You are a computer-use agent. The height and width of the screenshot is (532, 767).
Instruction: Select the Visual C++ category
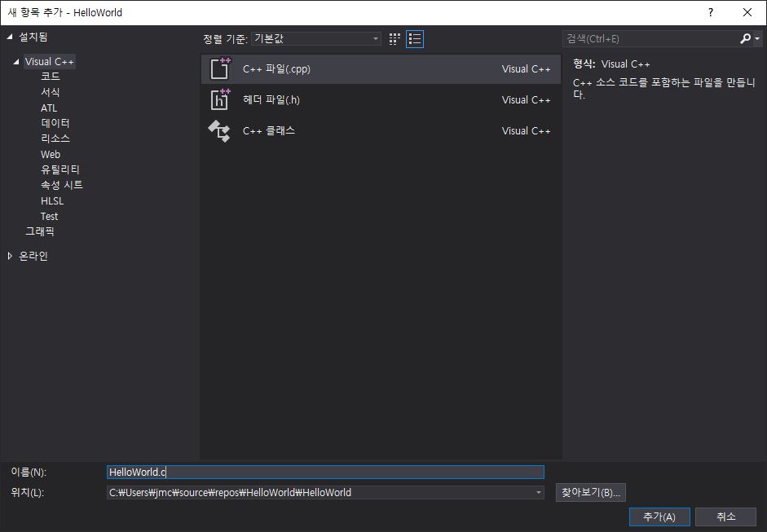(x=50, y=62)
